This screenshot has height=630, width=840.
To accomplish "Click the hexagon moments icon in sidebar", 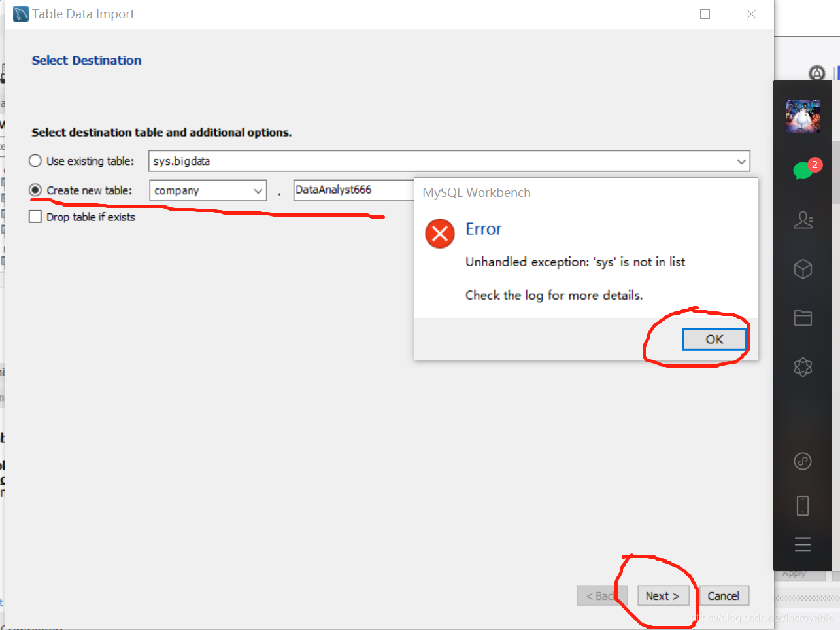I will coord(803,366).
